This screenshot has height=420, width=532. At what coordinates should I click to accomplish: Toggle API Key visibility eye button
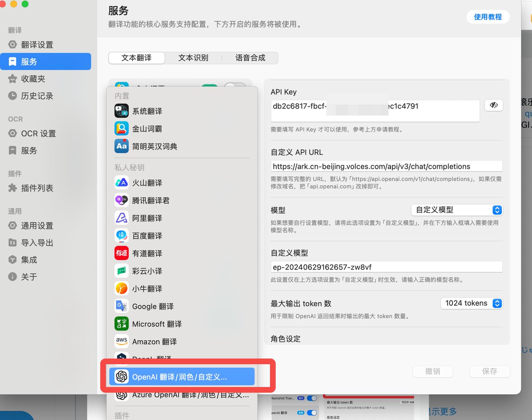(x=493, y=105)
